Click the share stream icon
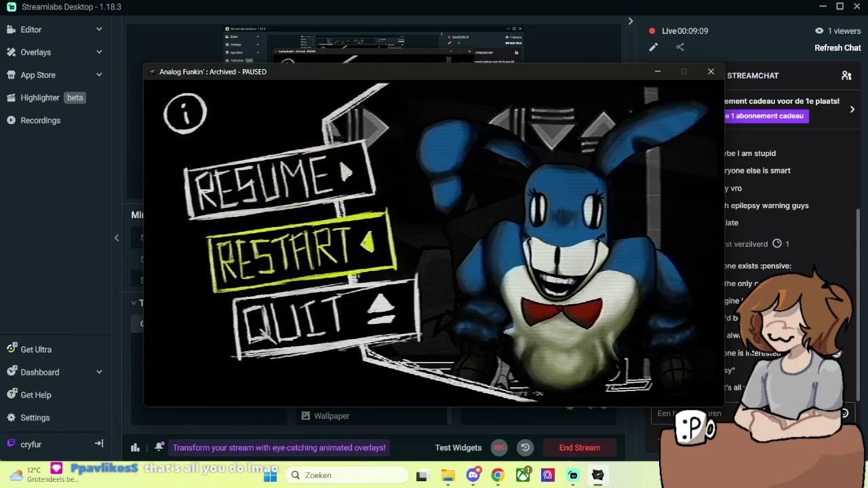This screenshot has height=488, width=868. (x=680, y=47)
